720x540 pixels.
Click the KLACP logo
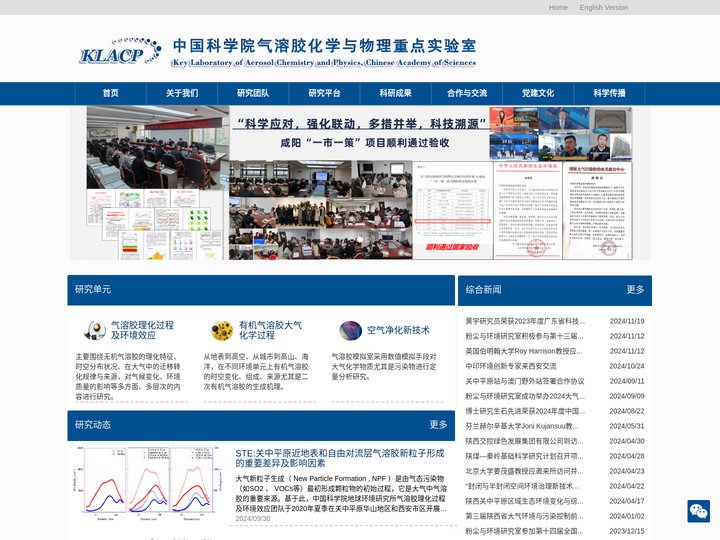(x=120, y=51)
